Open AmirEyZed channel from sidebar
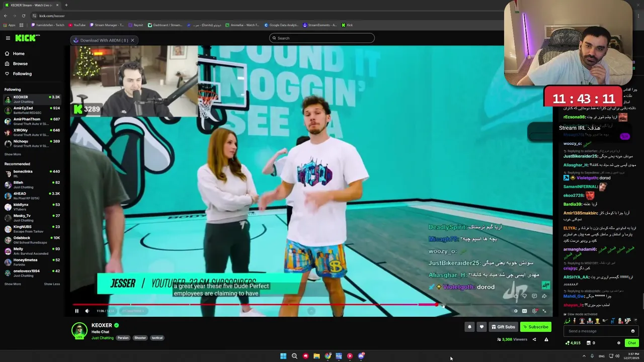Viewport: 644px width, 362px height. 32,110
